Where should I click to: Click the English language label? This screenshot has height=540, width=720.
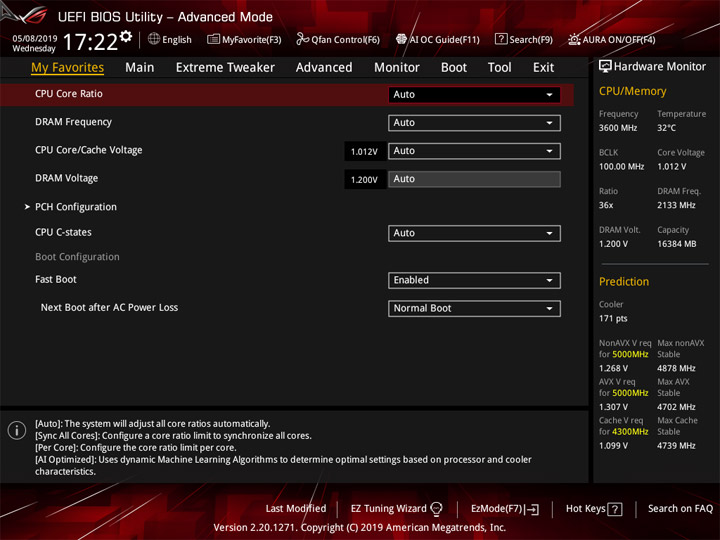(x=177, y=40)
